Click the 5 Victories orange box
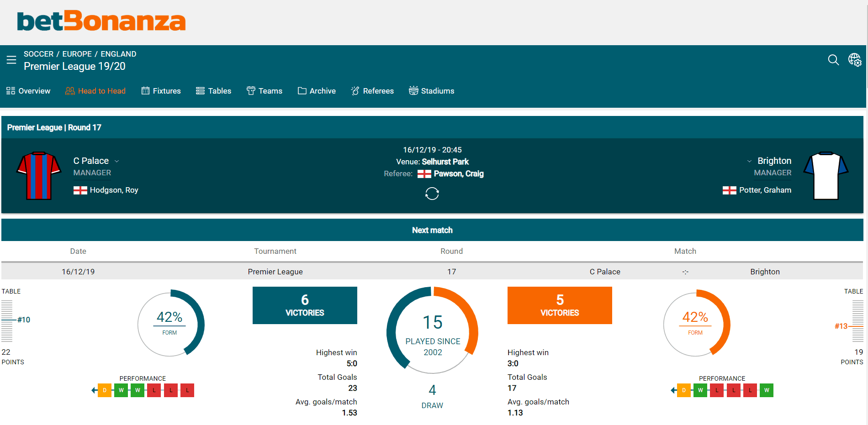Image resolution: width=868 pixels, height=425 pixels. (560, 305)
